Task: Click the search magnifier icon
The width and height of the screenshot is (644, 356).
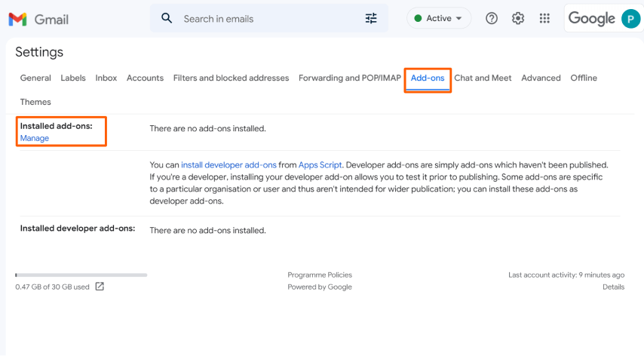Action: pyautogui.click(x=167, y=18)
